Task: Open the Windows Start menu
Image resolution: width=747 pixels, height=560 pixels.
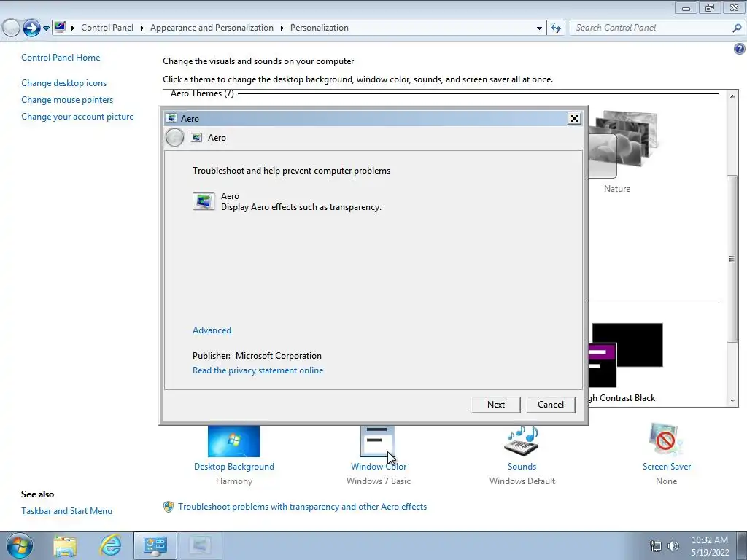Action: (x=20, y=545)
